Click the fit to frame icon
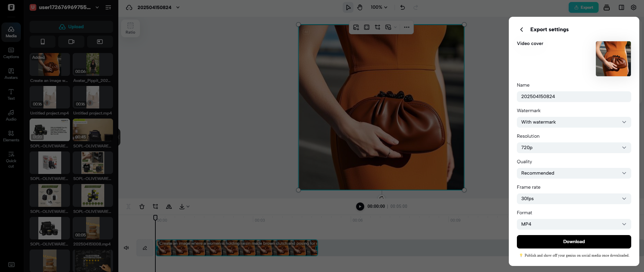644x272 pixels. click(367, 27)
